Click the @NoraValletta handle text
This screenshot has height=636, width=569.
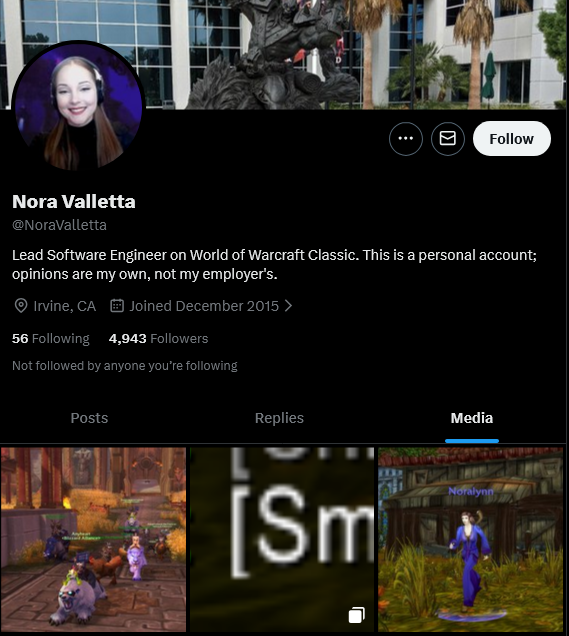coord(59,225)
